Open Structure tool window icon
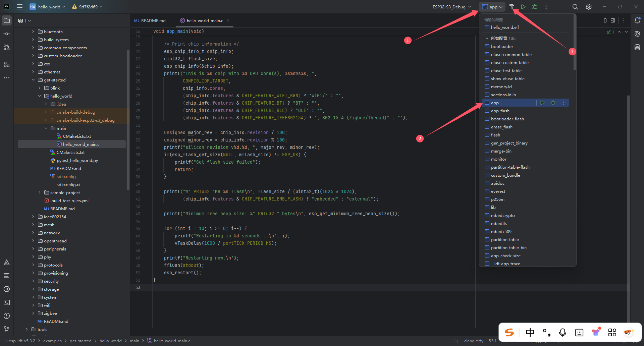The width and height of the screenshot is (644, 346). pos(7,64)
